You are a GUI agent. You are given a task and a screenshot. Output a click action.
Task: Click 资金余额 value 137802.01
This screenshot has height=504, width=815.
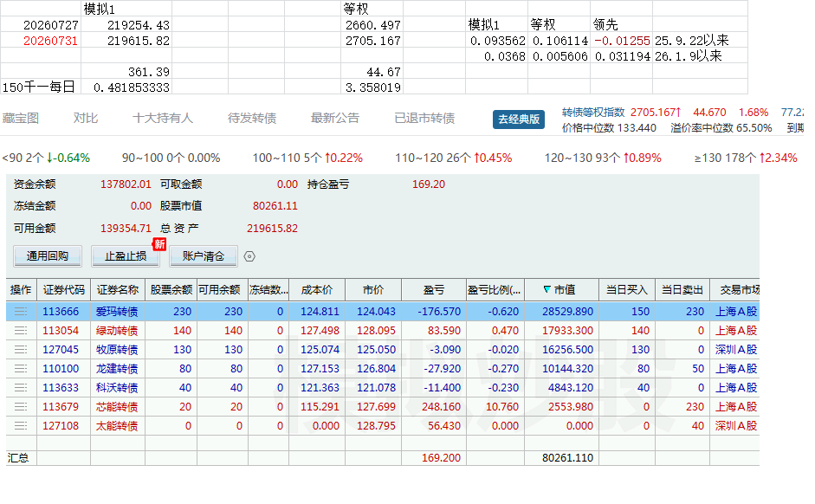click(x=126, y=184)
